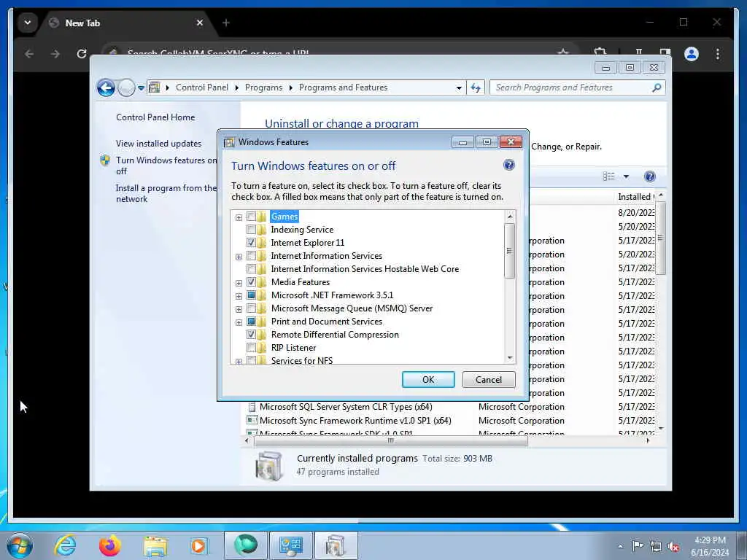Open the Chrome three-dot menu

pos(718,54)
